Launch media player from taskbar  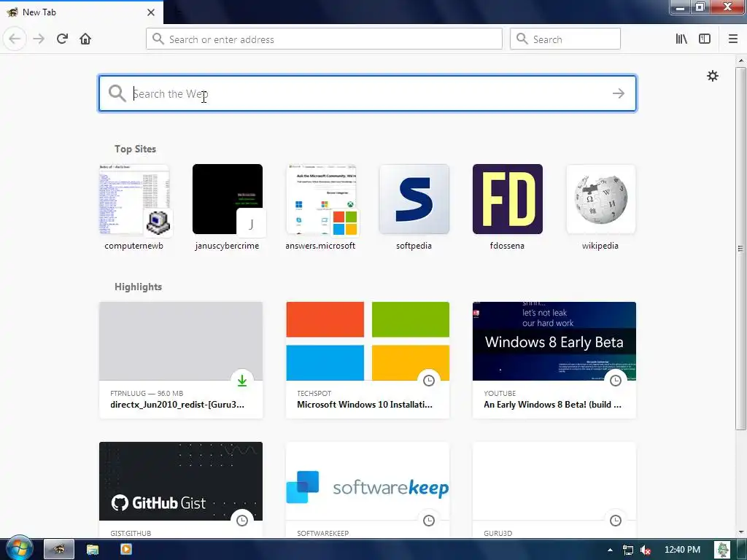coord(125,549)
